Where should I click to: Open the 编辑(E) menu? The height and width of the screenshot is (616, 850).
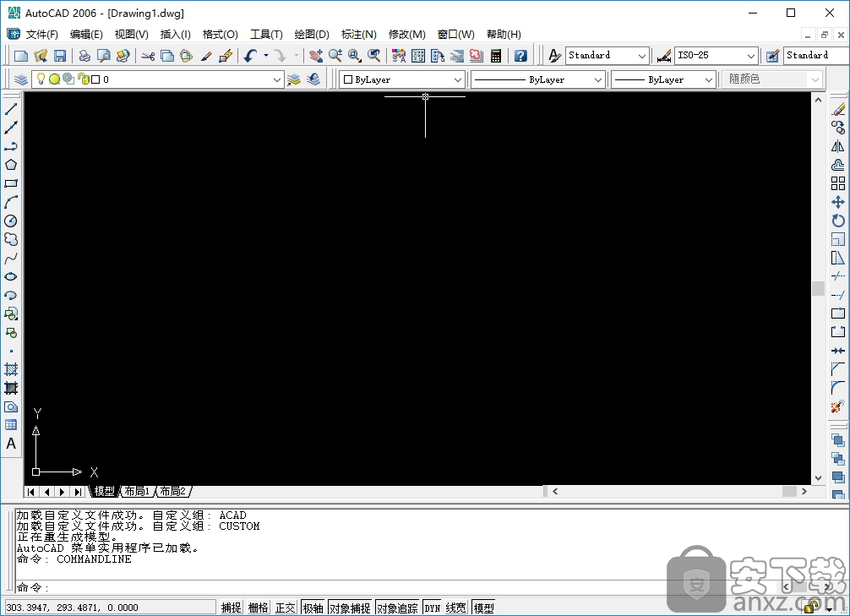click(x=86, y=34)
